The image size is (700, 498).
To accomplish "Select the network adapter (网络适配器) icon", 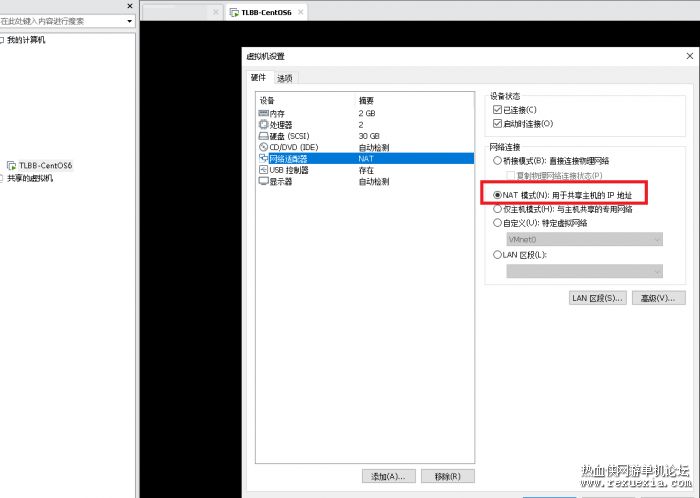I will (263, 158).
